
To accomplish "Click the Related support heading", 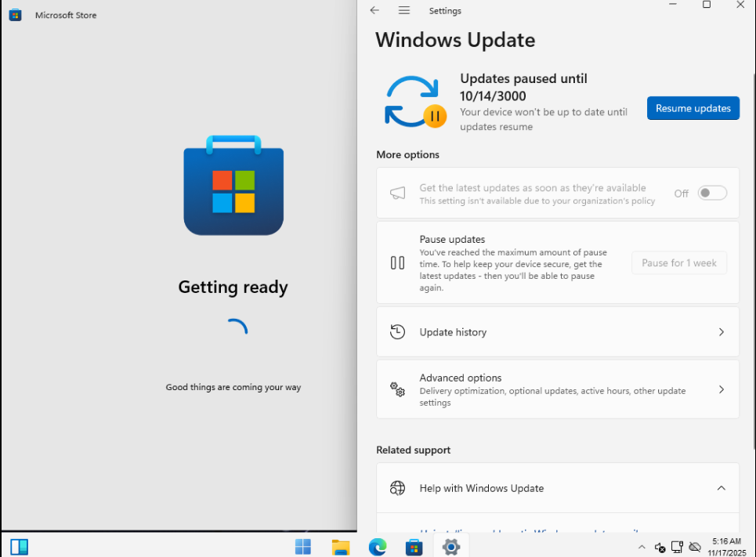I will 413,450.
